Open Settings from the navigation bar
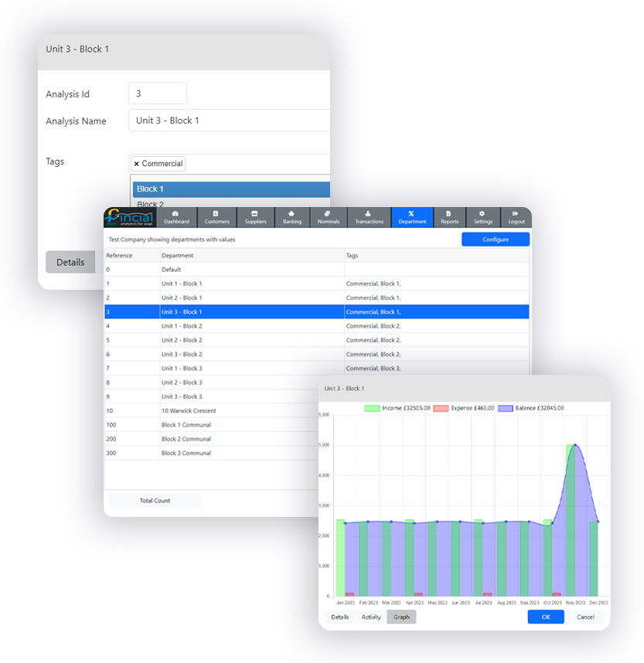Viewport: 644px width, 663px height. tap(482, 217)
